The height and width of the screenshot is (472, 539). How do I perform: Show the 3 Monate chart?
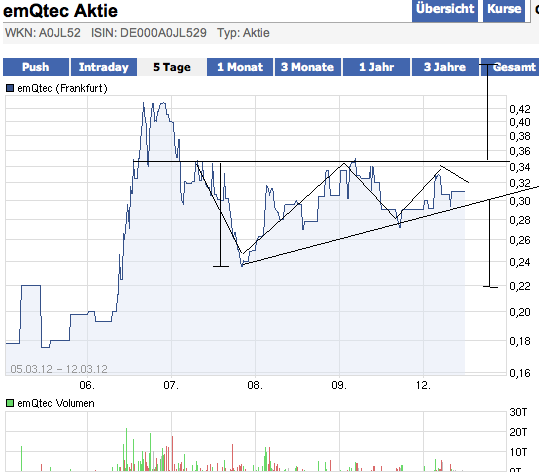tap(308, 67)
